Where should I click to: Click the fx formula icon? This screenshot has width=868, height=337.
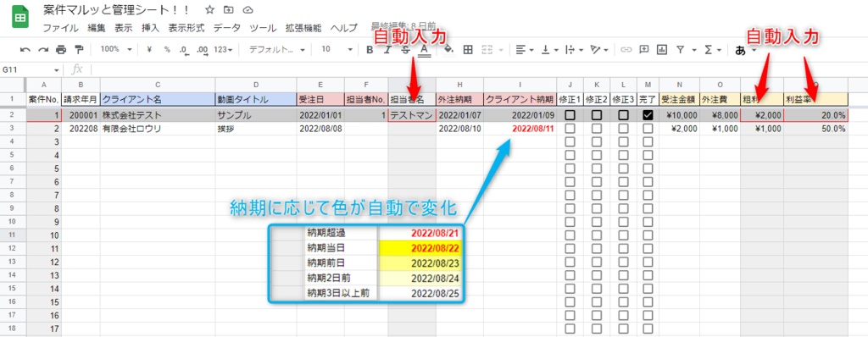click(77, 69)
